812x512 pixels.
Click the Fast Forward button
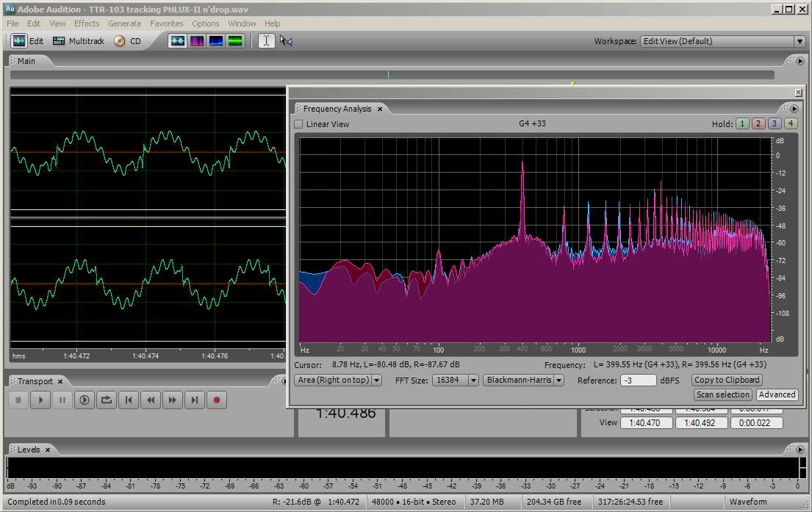click(173, 400)
